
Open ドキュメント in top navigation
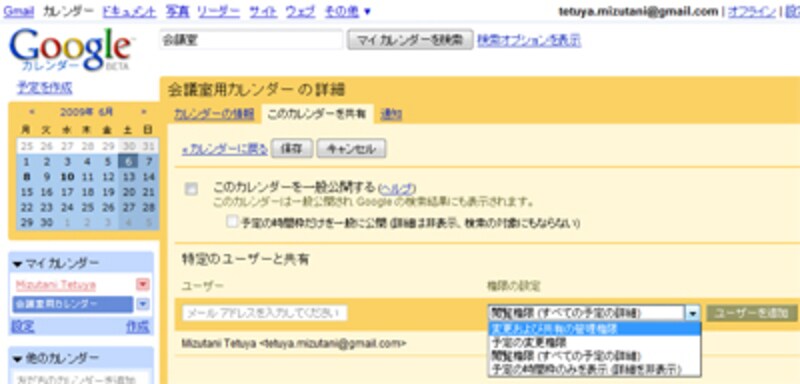point(129,11)
